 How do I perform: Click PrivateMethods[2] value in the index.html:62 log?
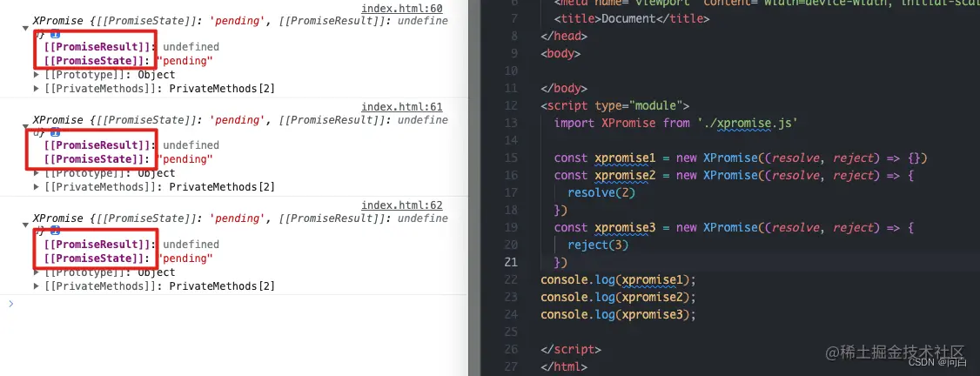point(222,286)
